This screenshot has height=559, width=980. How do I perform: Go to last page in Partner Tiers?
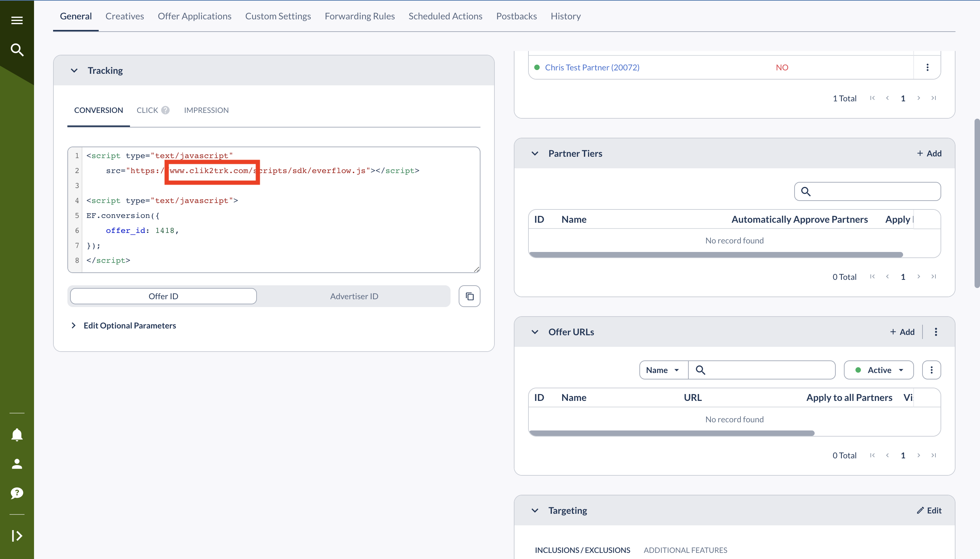(x=933, y=276)
